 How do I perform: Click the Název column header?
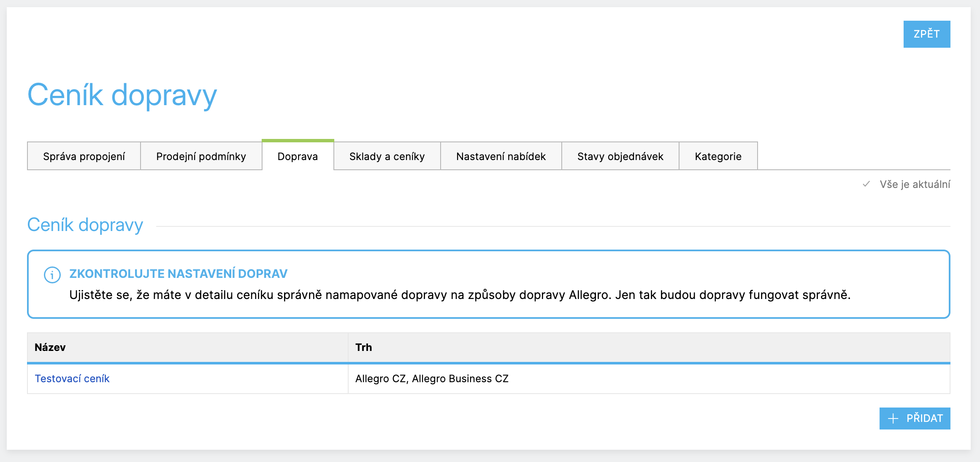pos(50,347)
